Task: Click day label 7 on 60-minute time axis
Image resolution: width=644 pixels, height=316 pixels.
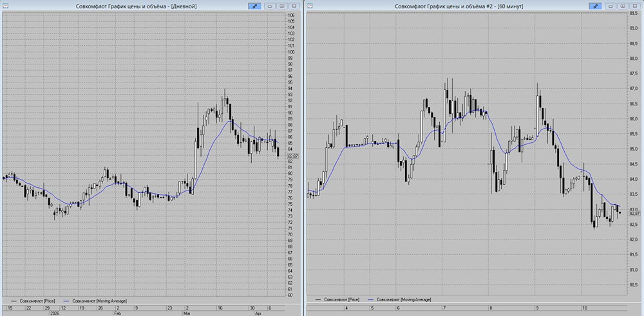Action: click(x=444, y=308)
